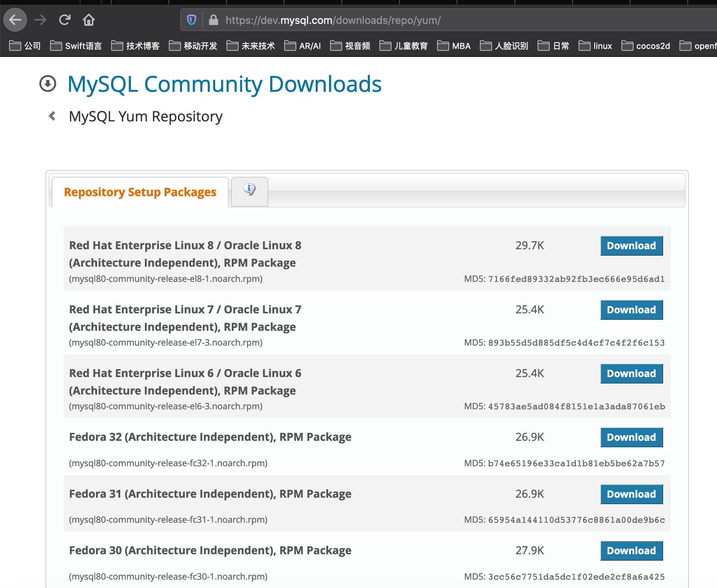Screen dimensions: 717x588
Task: Show site security info via lock icon
Action: pos(214,20)
